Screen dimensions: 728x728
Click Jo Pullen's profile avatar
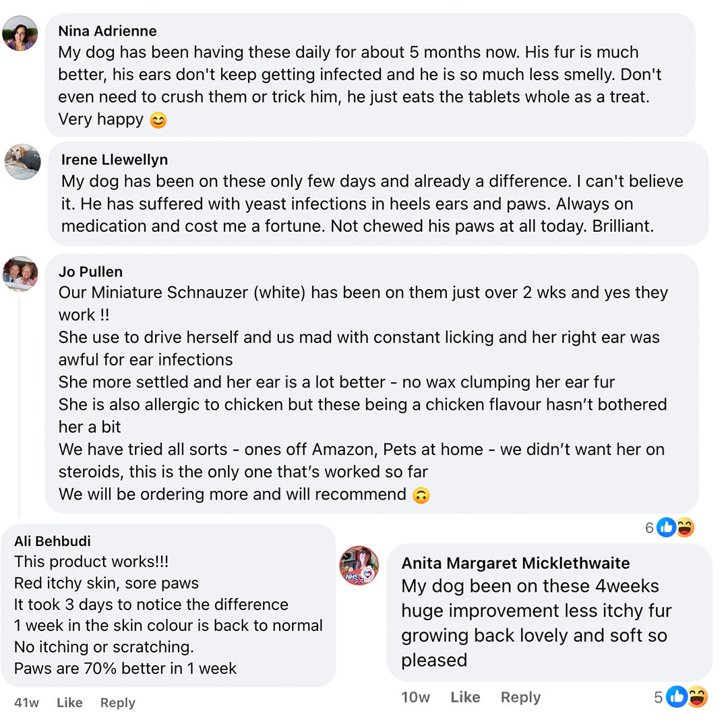(x=20, y=274)
